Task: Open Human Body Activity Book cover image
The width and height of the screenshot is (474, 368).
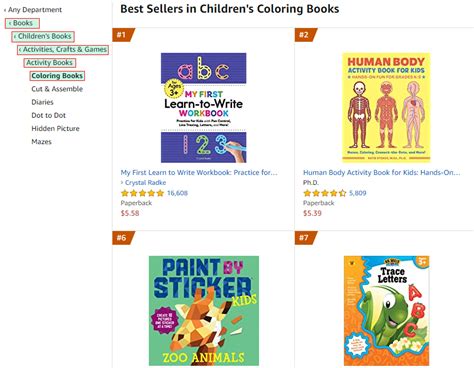Action: pos(386,108)
